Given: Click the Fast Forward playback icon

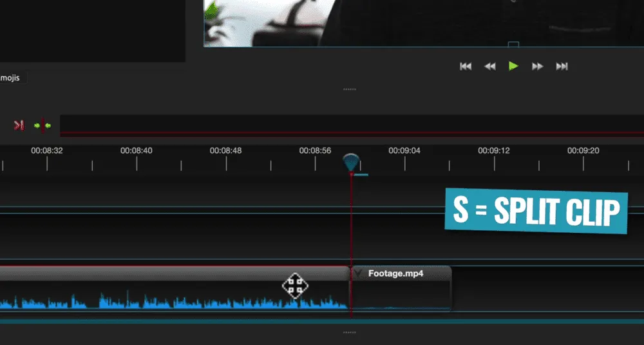Looking at the screenshot, I should pyautogui.click(x=537, y=66).
